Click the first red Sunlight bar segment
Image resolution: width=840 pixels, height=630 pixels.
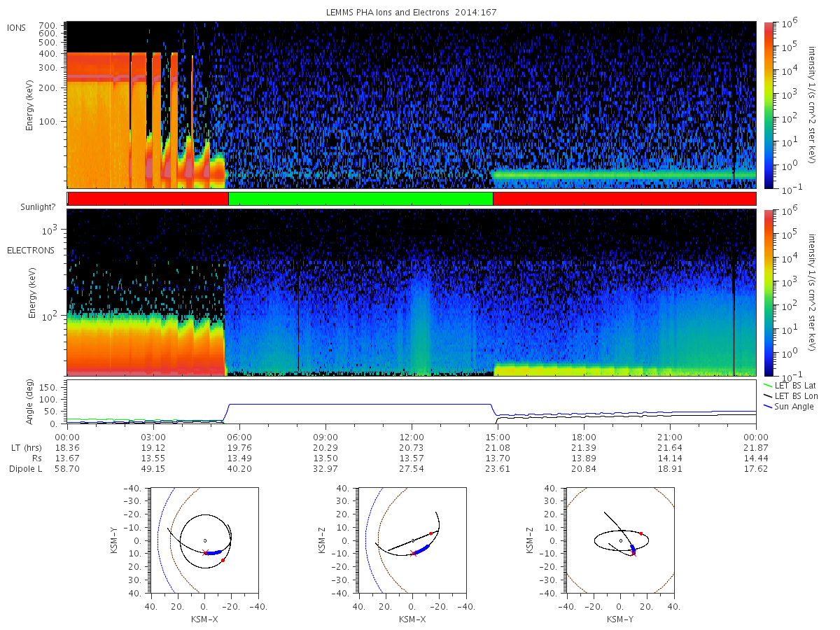(148, 199)
